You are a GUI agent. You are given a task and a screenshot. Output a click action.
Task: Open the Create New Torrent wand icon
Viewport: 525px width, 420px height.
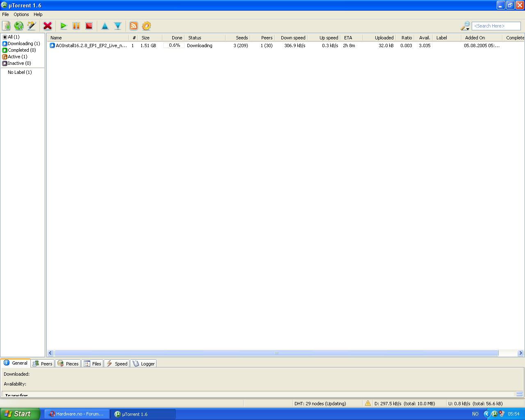(x=32, y=26)
